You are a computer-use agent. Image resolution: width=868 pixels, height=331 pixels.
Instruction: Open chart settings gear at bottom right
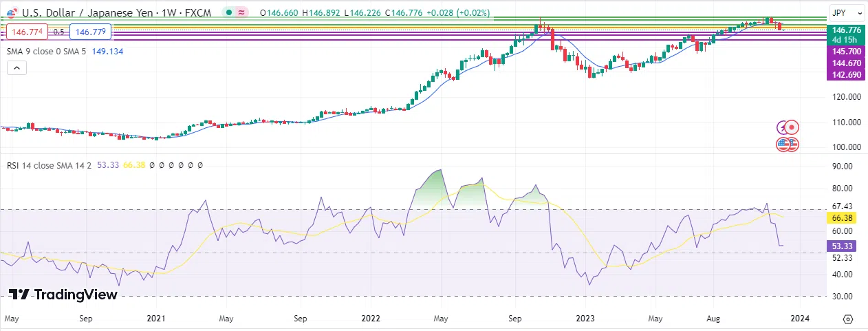coord(847,319)
